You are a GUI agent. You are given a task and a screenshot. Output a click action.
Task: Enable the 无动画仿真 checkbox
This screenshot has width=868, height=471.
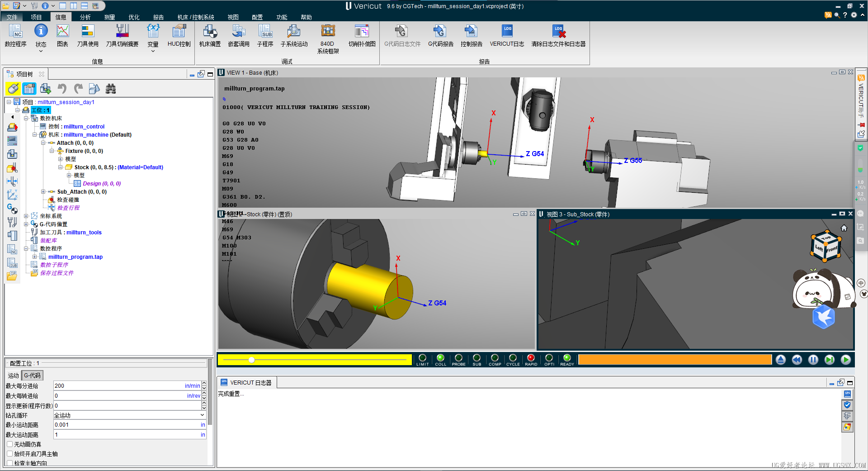[x=10, y=444]
